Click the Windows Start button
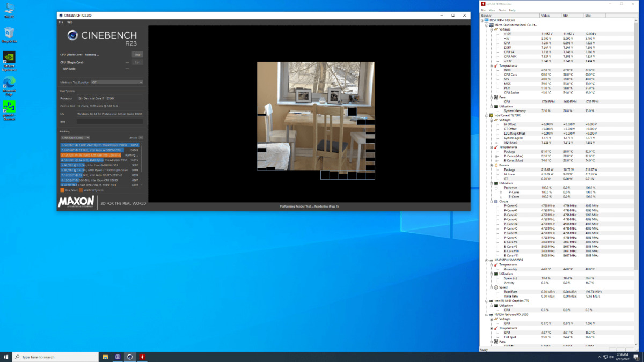 (6, 357)
